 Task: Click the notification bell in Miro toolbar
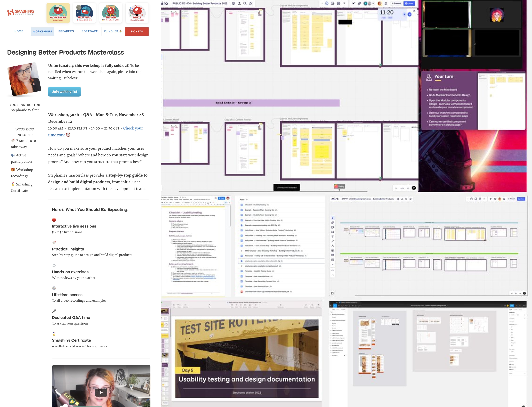click(386, 3)
